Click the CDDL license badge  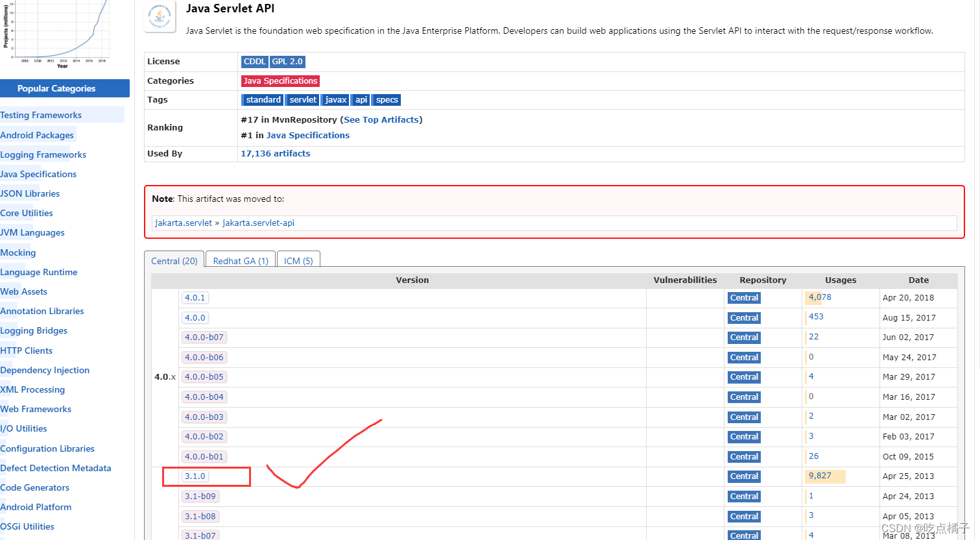pyautogui.click(x=255, y=62)
